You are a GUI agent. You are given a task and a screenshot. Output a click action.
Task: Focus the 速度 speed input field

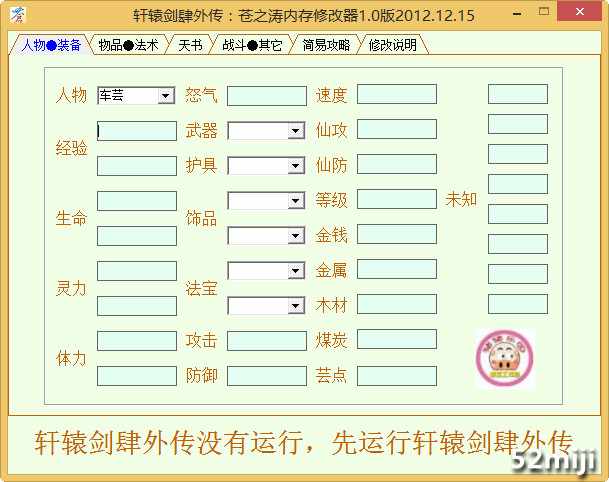[x=396, y=95]
